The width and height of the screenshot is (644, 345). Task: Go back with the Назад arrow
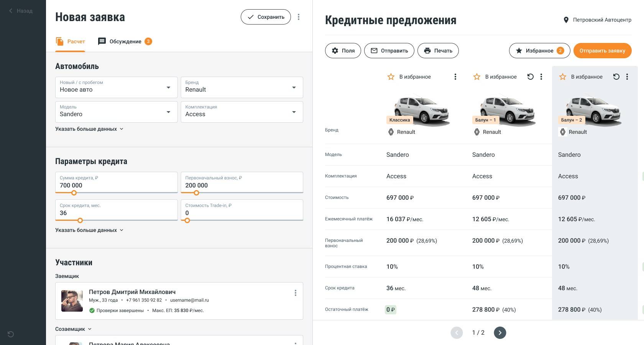coord(21,11)
